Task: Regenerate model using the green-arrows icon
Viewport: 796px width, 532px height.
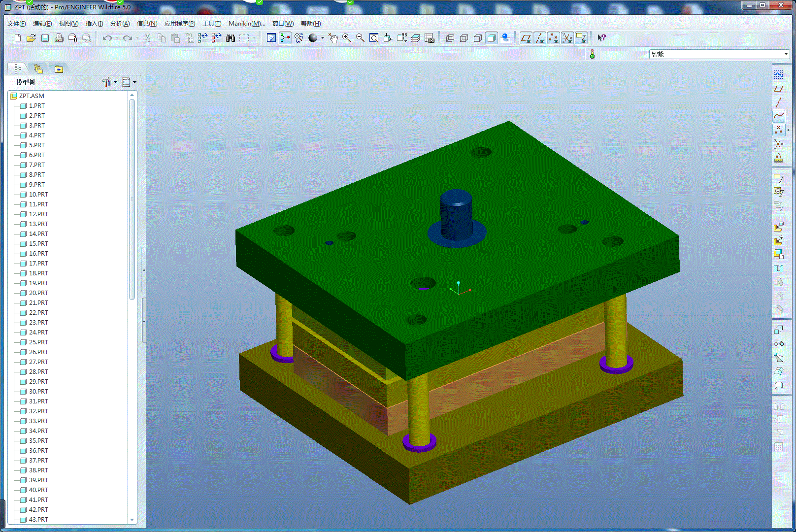Action: (x=202, y=38)
